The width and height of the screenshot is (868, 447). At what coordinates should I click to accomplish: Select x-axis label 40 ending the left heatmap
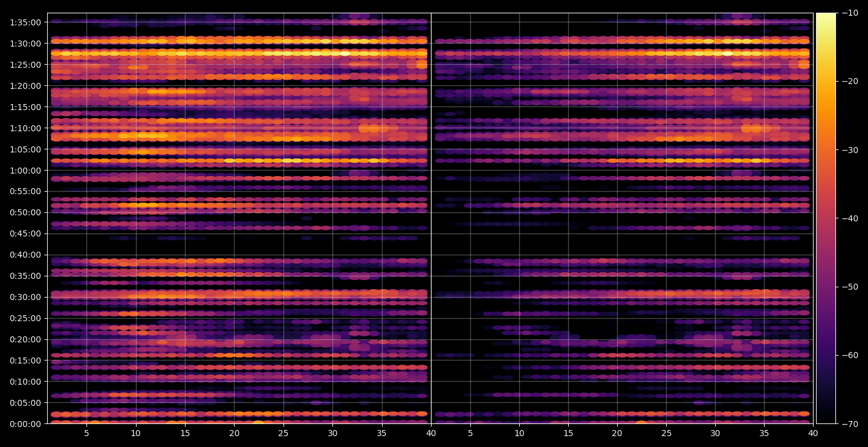tap(431, 434)
